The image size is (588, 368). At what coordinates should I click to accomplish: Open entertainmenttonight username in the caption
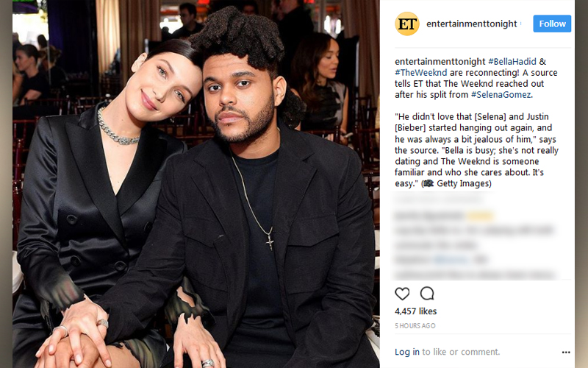point(440,62)
